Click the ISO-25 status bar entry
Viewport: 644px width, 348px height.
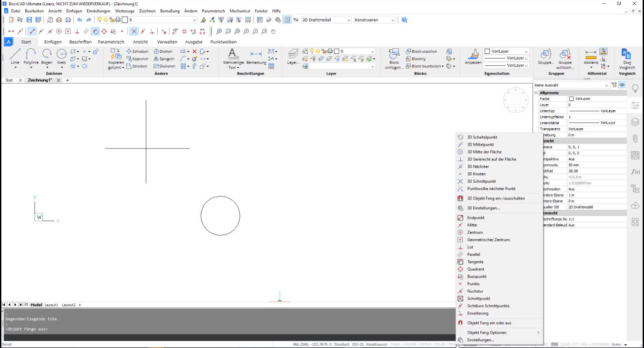(x=358, y=344)
